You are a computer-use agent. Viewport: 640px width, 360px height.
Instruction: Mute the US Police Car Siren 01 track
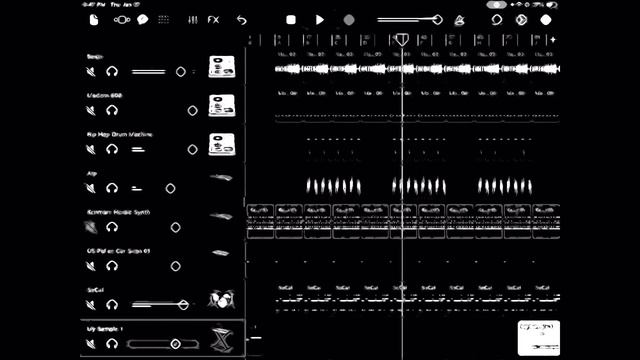pos(91,266)
